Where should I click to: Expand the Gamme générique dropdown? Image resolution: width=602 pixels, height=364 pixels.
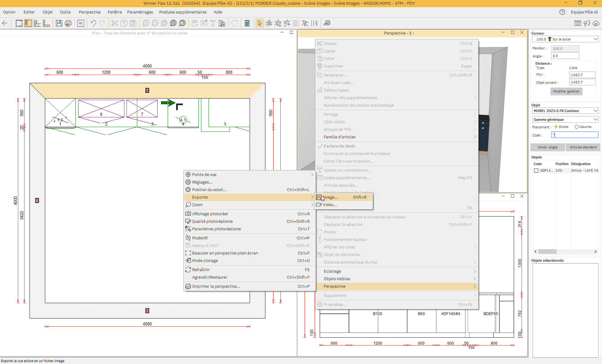tap(565, 120)
